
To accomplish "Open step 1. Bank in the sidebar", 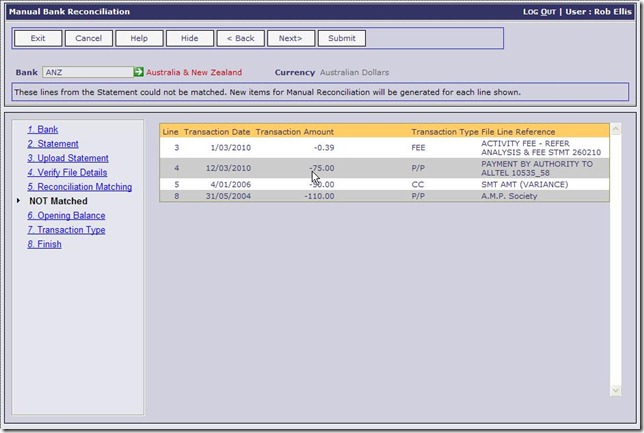I will (42, 130).
